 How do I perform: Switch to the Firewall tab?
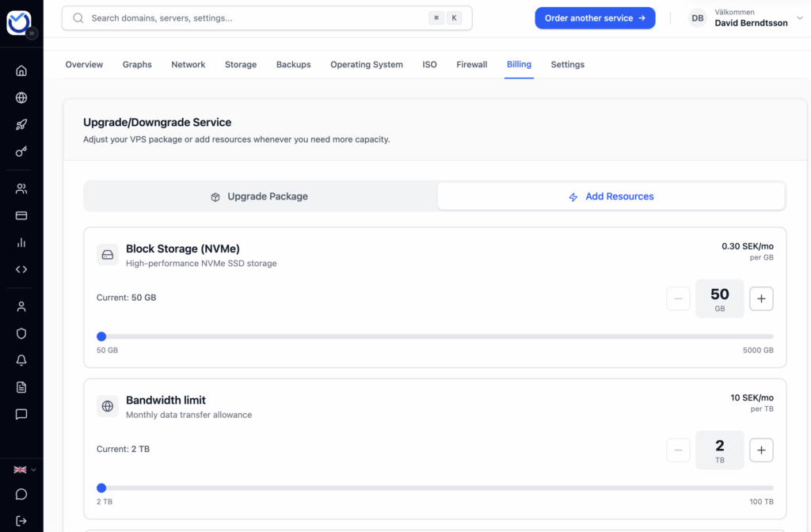click(471, 65)
